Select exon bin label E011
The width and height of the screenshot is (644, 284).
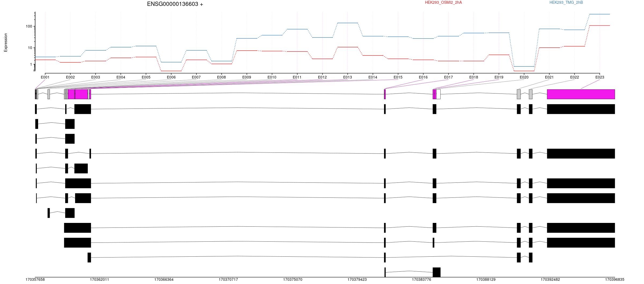tap(297, 77)
